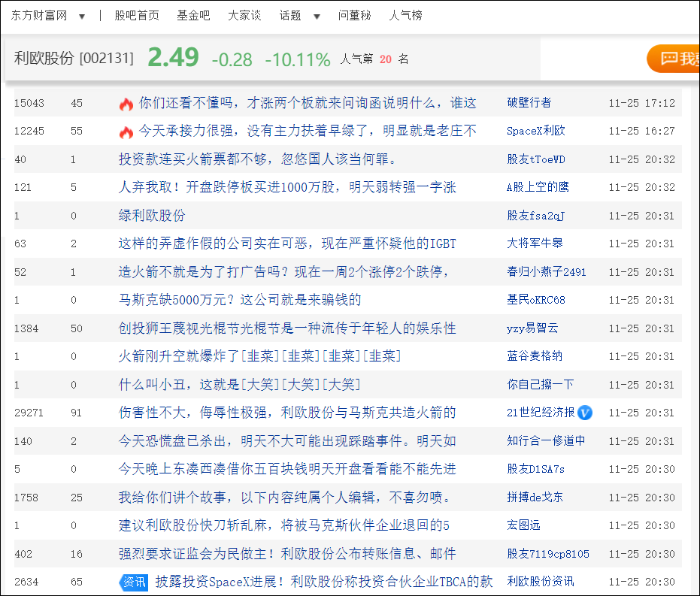Click the read count 29271
The height and width of the screenshot is (596, 700).
29,413
